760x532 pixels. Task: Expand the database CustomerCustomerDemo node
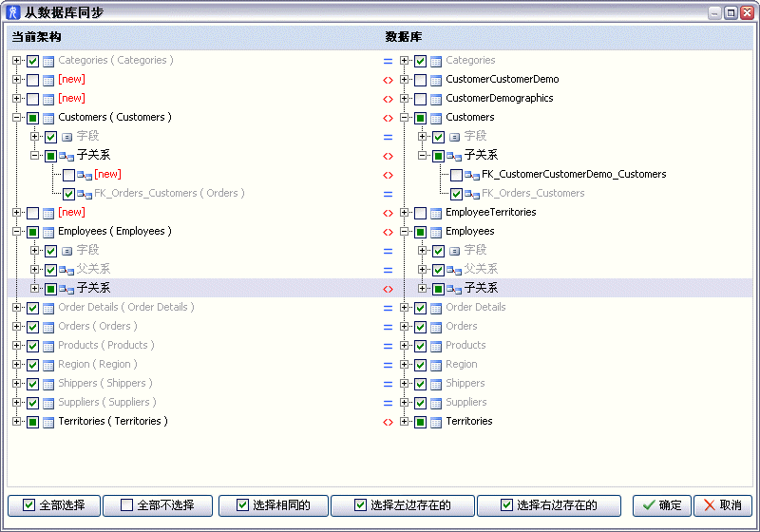405,80
